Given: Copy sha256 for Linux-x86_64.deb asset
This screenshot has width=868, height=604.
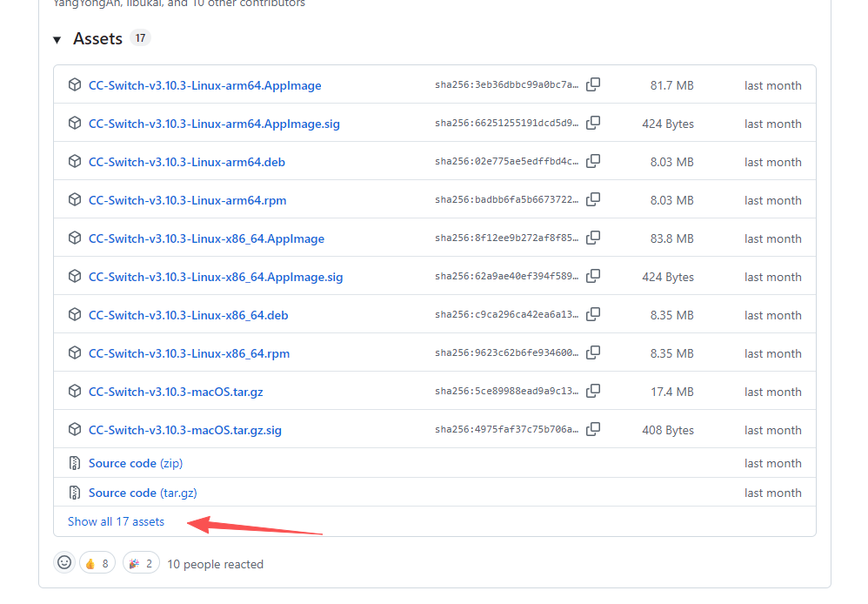Looking at the screenshot, I should click(593, 314).
